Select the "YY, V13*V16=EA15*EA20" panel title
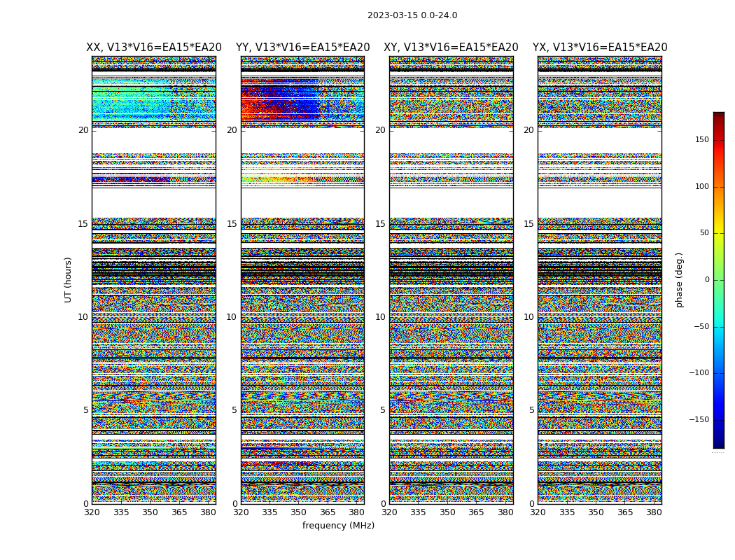Screen dimensions: 735x560 click(x=303, y=48)
